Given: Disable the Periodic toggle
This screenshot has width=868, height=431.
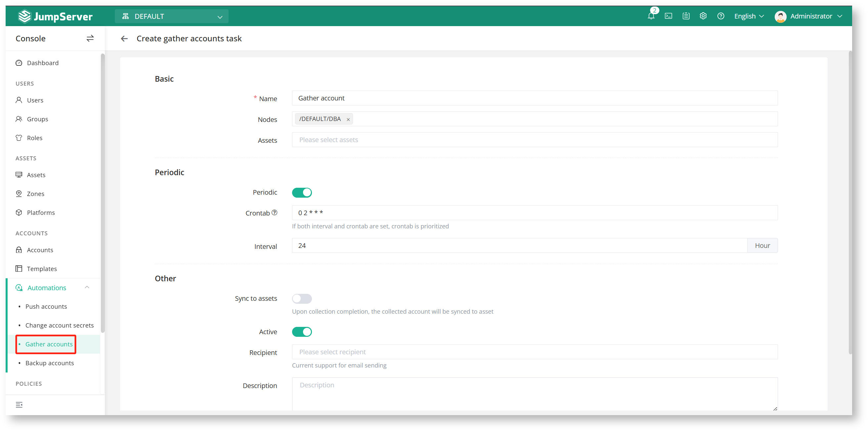Looking at the screenshot, I should point(302,193).
